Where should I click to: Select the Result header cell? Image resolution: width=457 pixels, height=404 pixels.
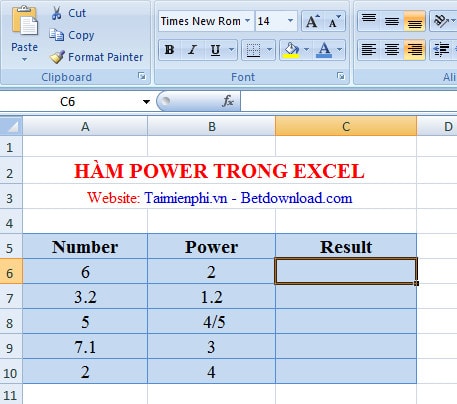(346, 246)
